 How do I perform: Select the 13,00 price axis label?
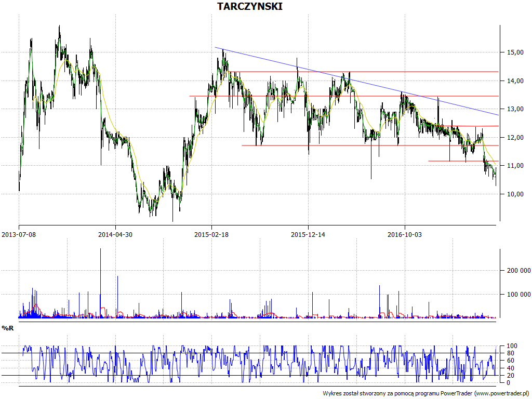tap(515, 109)
